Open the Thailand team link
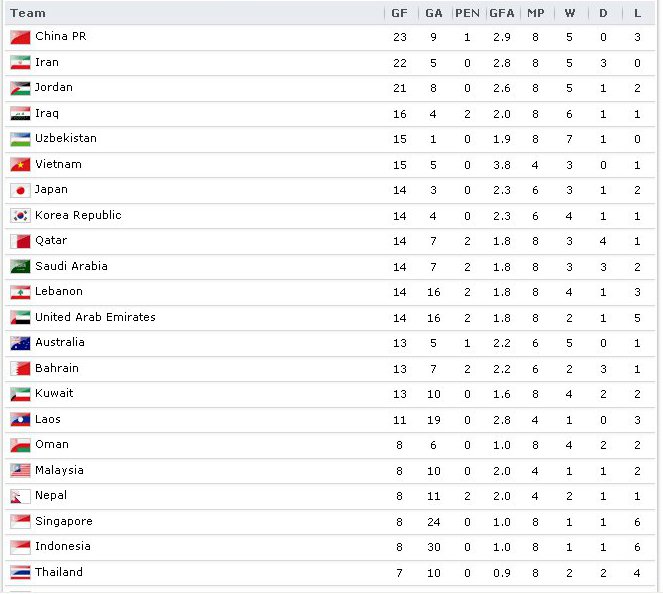This screenshot has height=594, width=663. click(59, 572)
